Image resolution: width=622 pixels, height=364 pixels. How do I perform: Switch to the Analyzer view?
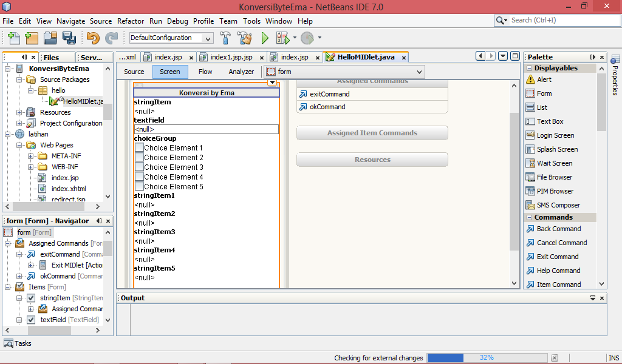pyautogui.click(x=241, y=72)
